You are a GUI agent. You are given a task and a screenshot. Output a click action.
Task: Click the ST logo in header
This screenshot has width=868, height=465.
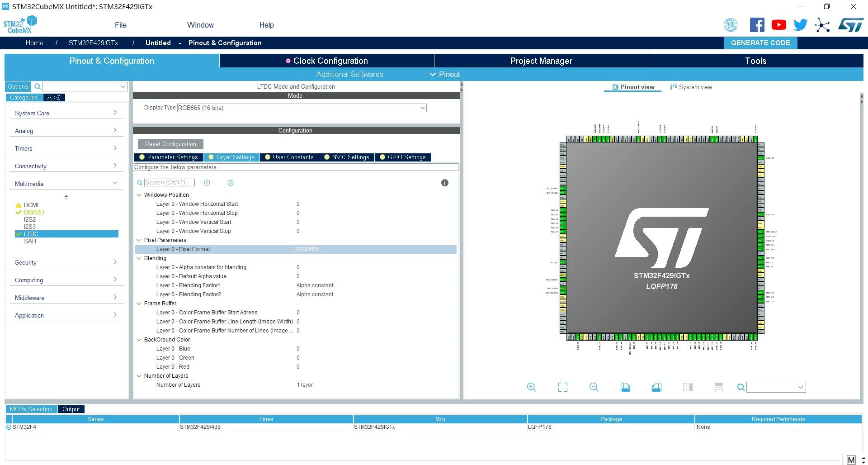[851, 25]
